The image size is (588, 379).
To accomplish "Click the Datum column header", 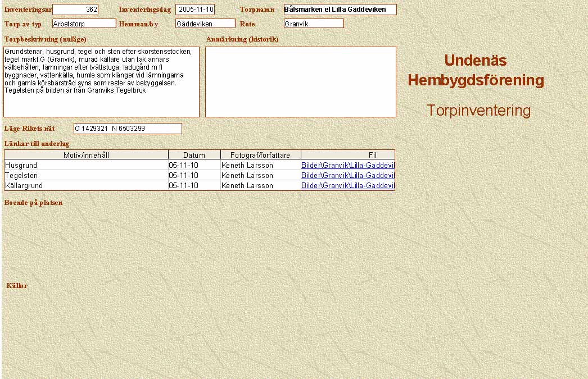I will pos(194,155).
